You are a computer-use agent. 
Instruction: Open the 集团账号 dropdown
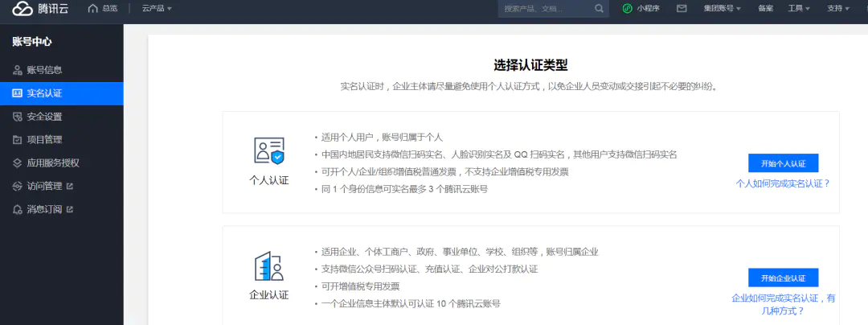(x=722, y=8)
